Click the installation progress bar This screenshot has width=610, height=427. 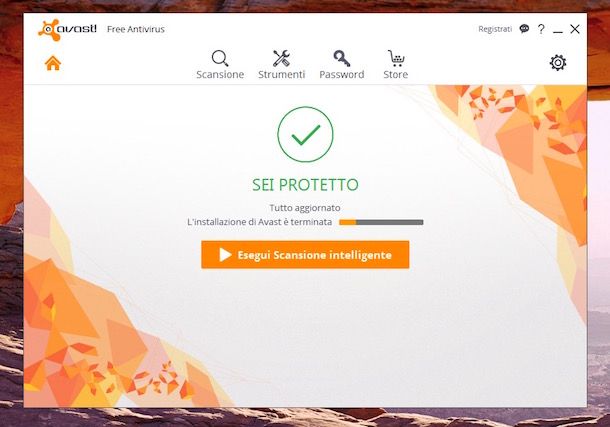click(381, 222)
